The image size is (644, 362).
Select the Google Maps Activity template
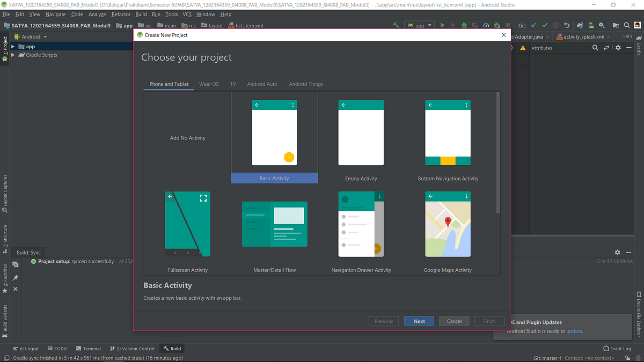click(448, 224)
